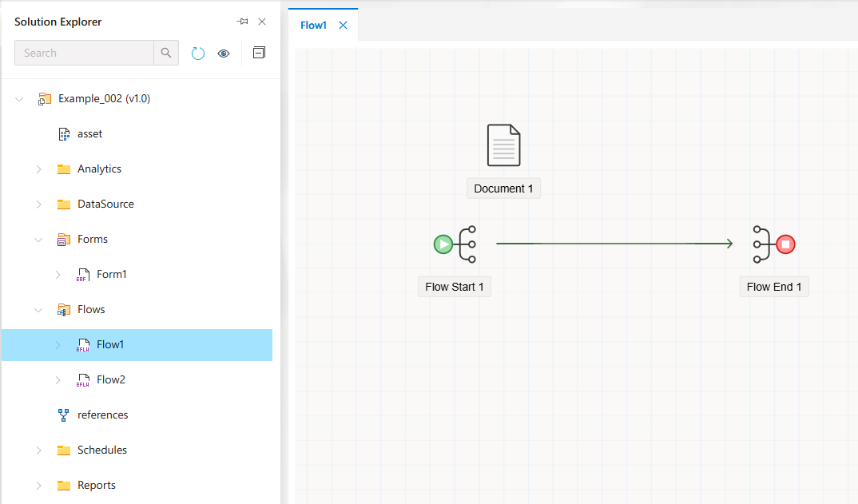Expand the Schedules folder
The height and width of the screenshot is (504, 858).
pyautogui.click(x=38, y=450)
